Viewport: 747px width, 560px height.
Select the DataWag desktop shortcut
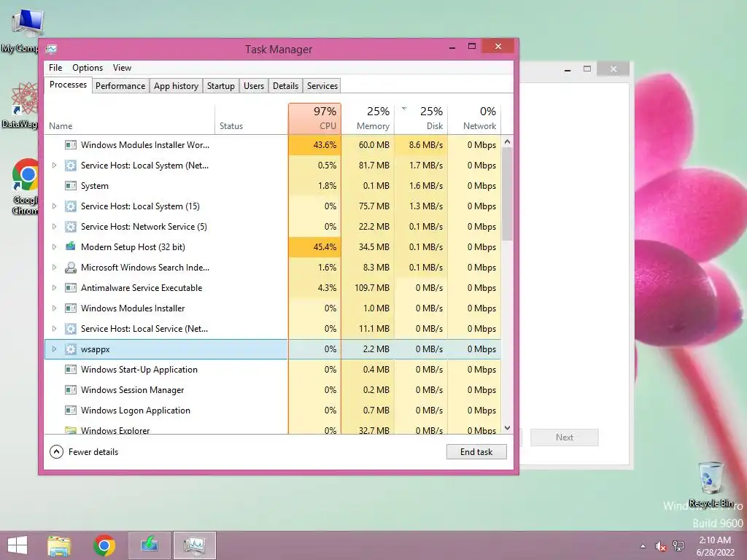pos(21,105)
